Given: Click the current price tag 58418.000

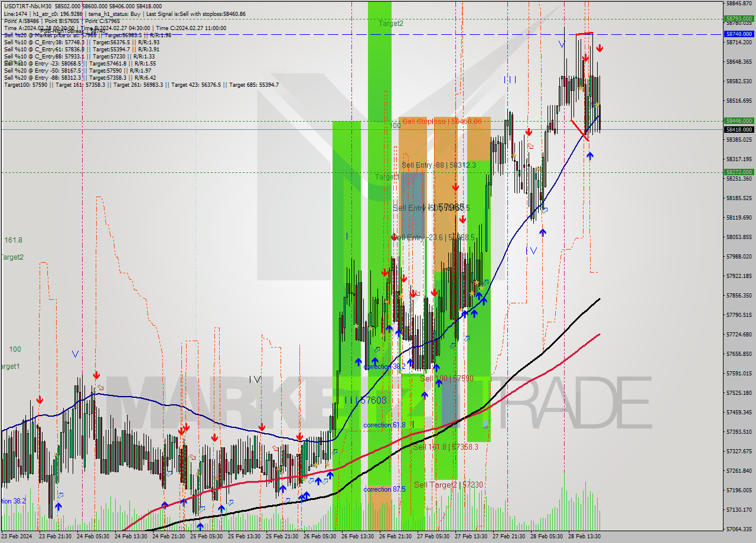Looking at the screenshot, I should pyautogui.click(x=739, y=129).
